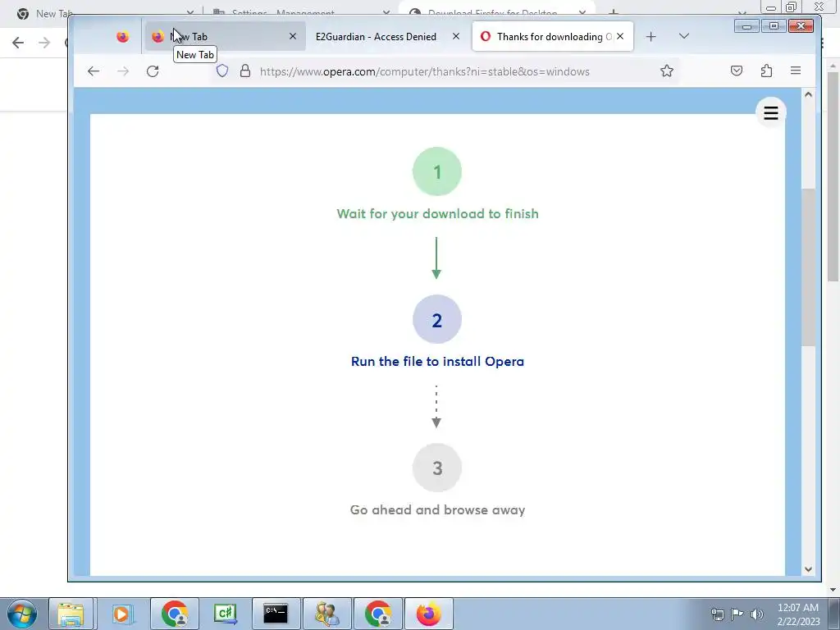Open Windows Media Player from taskbar

(x=121, y=614)
